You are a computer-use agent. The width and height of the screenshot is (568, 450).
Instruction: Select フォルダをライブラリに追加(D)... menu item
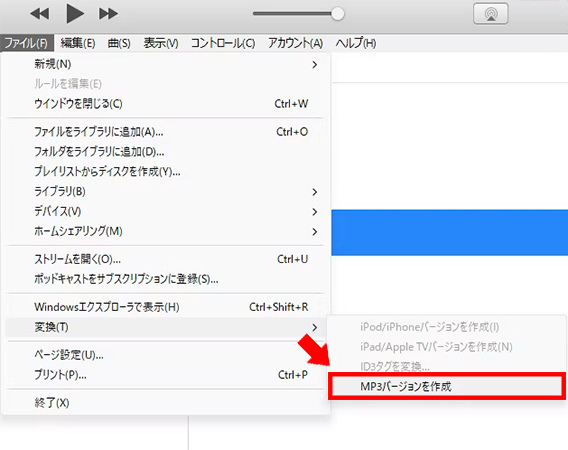[166, 151]
